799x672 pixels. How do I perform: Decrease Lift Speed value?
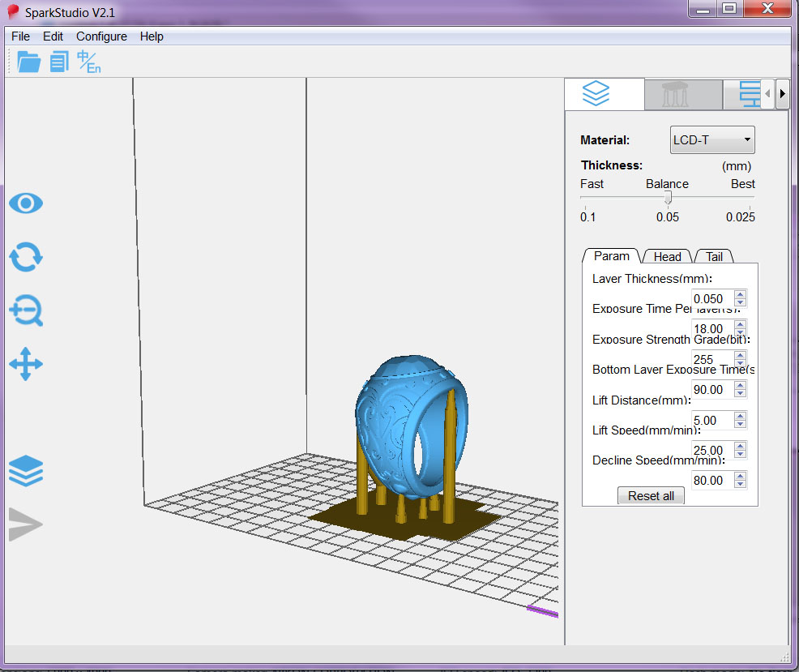[x=741, y=454]
